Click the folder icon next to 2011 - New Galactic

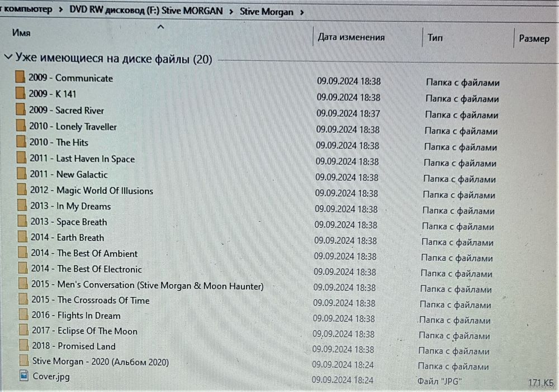[x=22, y=174]
